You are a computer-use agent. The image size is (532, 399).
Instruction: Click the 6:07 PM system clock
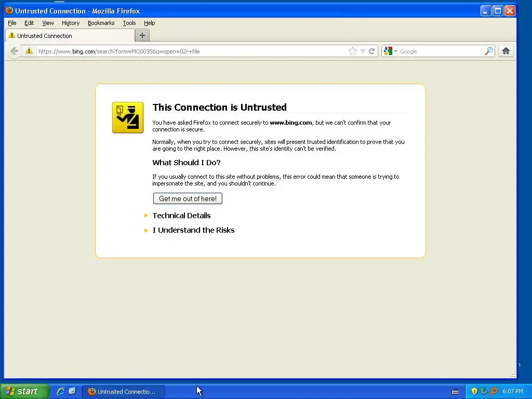(x=513, y=391)
